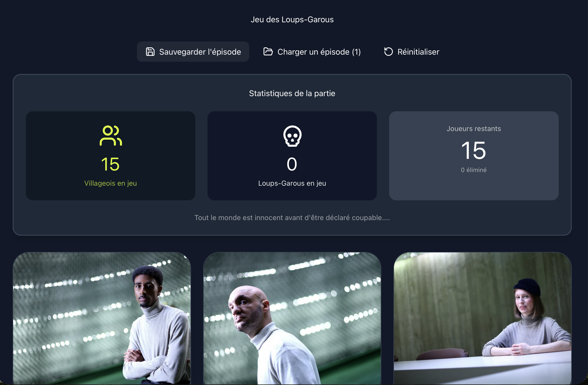This screenshot has height=385, width=588.
Task: Select the Loups-Garous en jeu card
Action: point(292,156)
